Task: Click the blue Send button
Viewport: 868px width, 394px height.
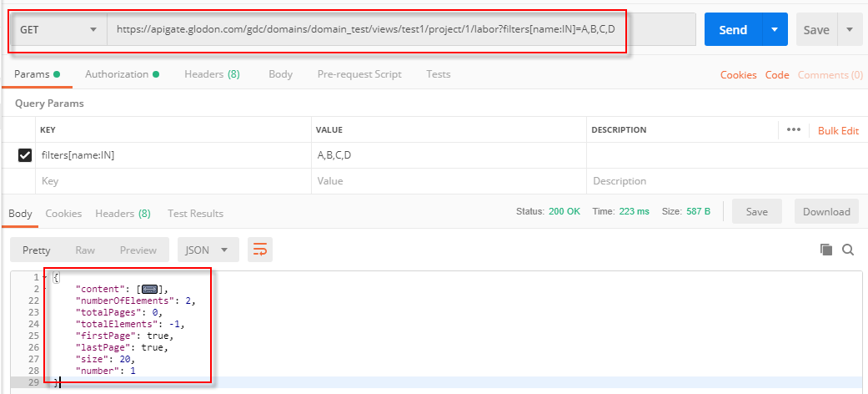Action: click(733, 30)
